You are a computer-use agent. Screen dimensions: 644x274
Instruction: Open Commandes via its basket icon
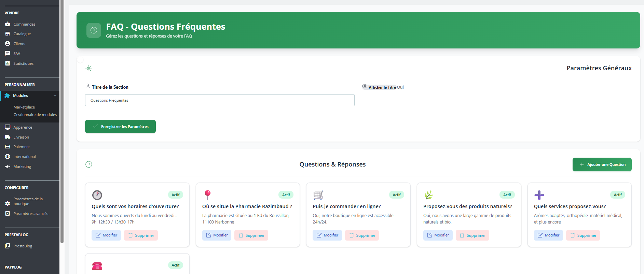click(8, 24)
